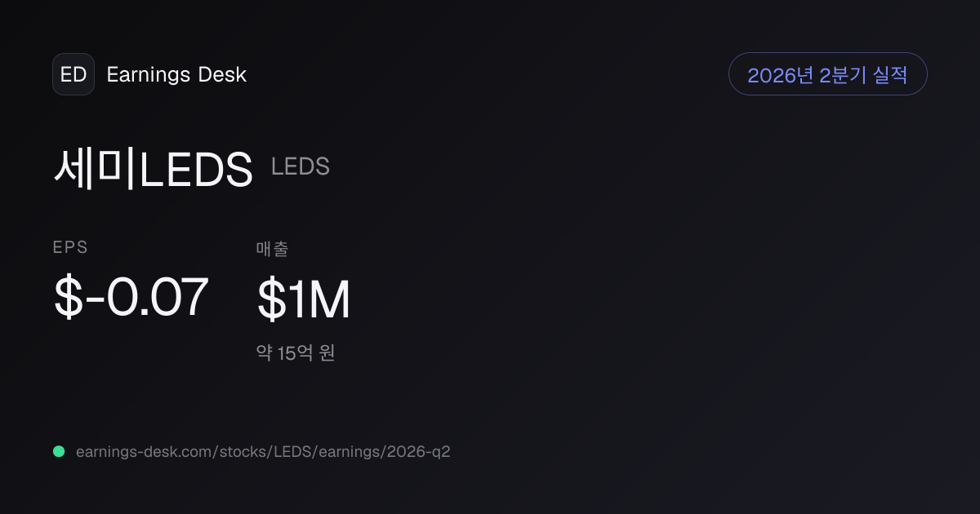The height and width of the screenshot is (514, 980).
Task: Click the dollar sign before -0.07
Action: coord(67,298)
